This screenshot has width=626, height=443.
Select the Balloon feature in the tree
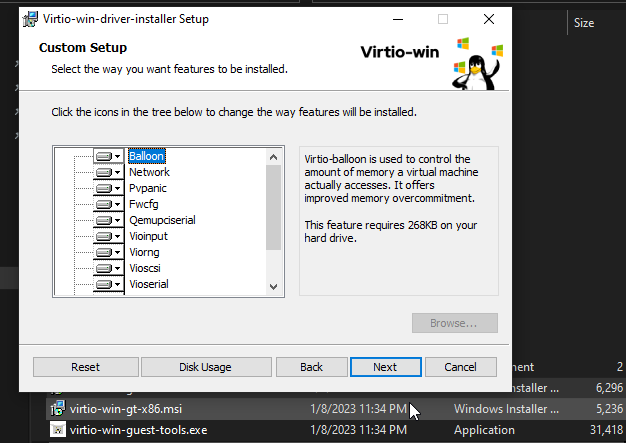coord(147,156)
